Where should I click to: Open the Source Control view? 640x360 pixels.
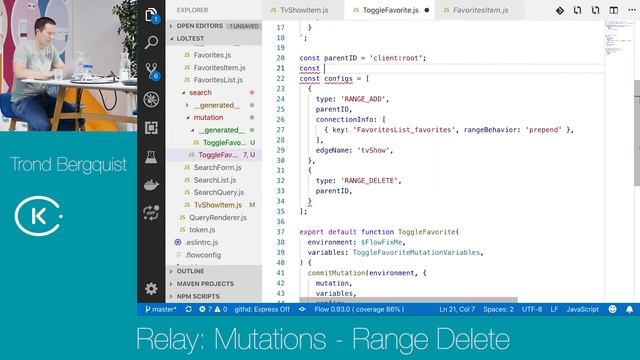coord(151,71)
